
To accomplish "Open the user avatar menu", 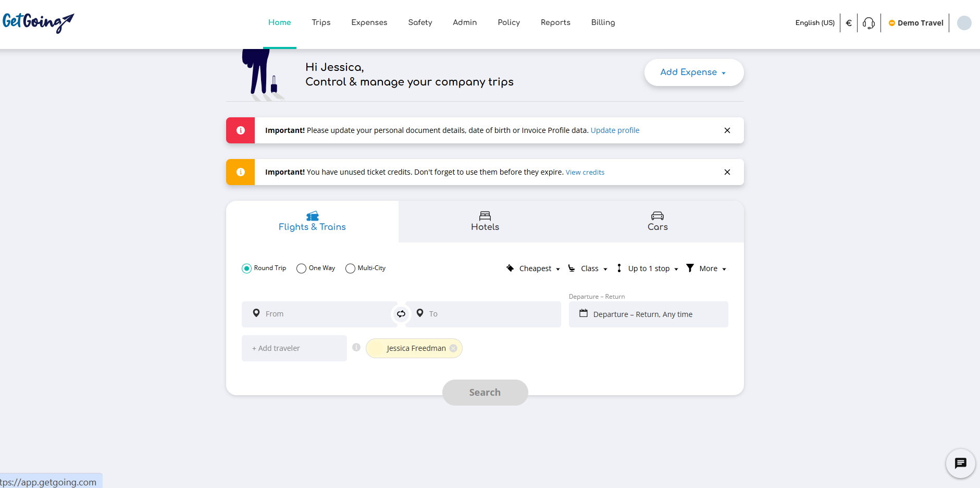I will click(964, 23).
